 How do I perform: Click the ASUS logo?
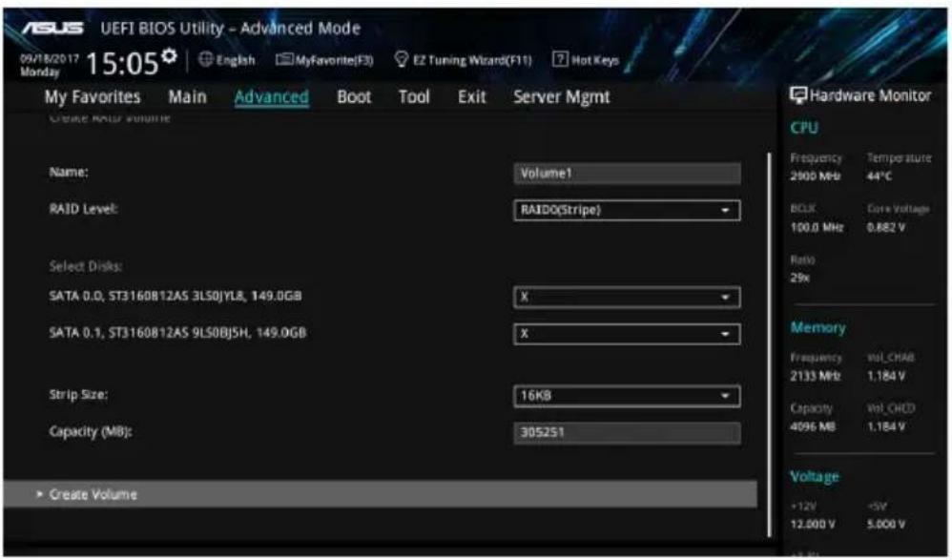tap(52, 28)
